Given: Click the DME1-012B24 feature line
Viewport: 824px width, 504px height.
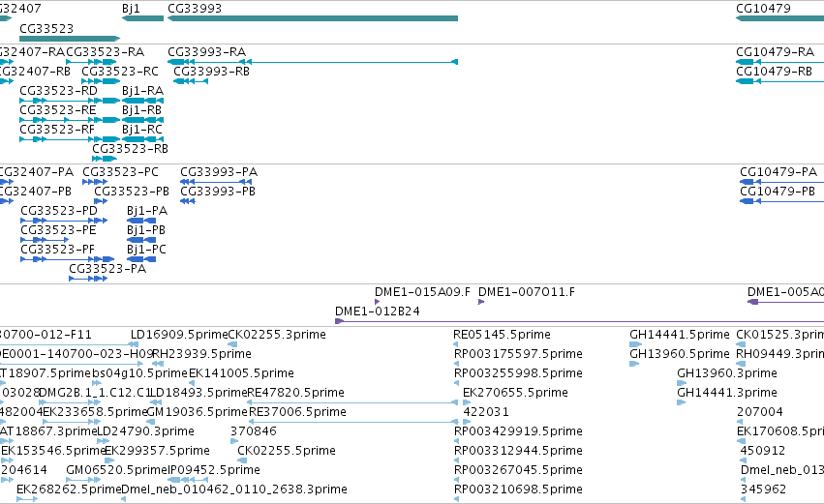Looking at the screenshot, I should click(x=580, y=321).
